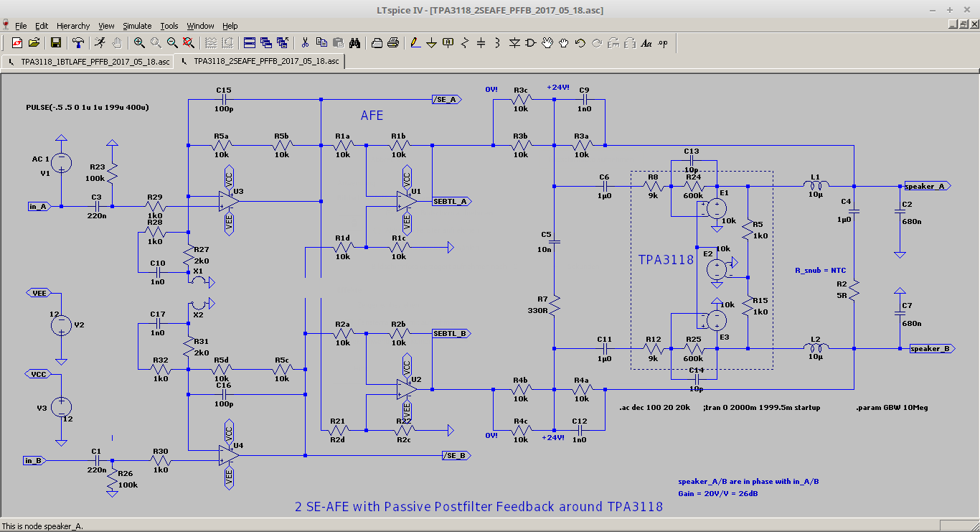Select the diode tool in toolbar
Screen dimensions: 980x532
coord(514,43)
